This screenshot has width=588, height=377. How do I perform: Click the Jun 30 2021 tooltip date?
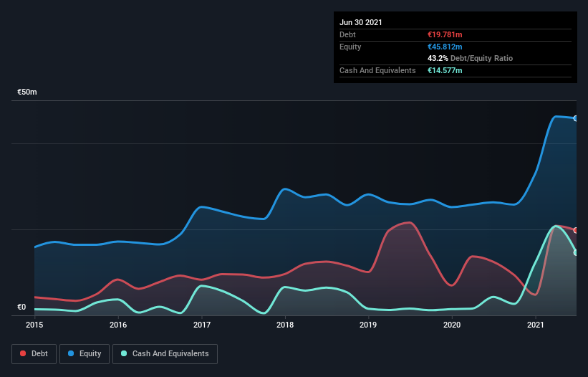[361, 22]
